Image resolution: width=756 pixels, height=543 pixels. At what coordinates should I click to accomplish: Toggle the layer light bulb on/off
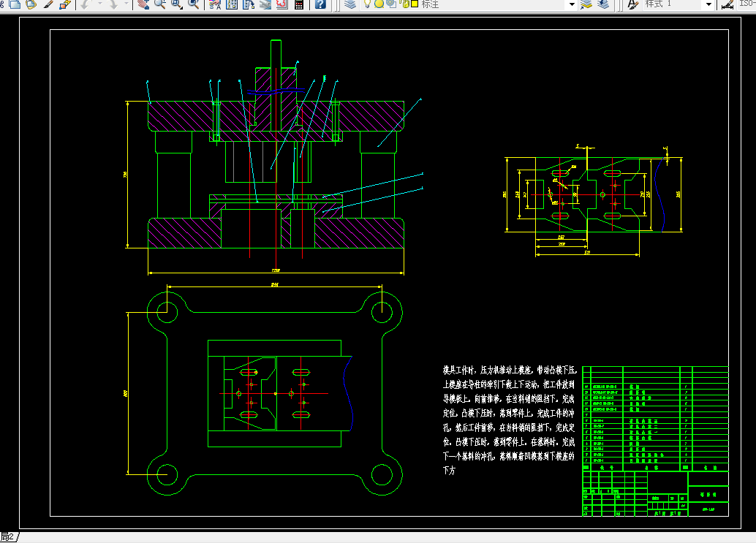(x=368, y=4)
